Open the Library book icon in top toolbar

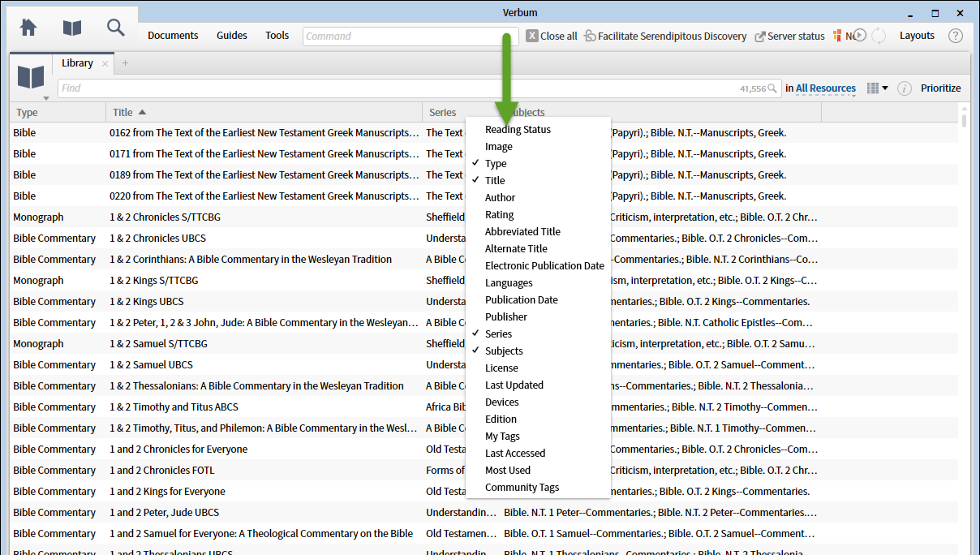pyautogui.click(x=72, y=28)
